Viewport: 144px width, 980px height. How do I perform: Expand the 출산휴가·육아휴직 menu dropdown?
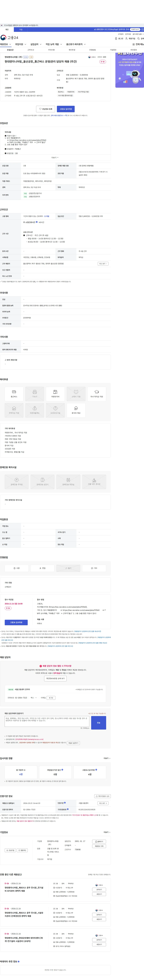[x=76, y=45]
